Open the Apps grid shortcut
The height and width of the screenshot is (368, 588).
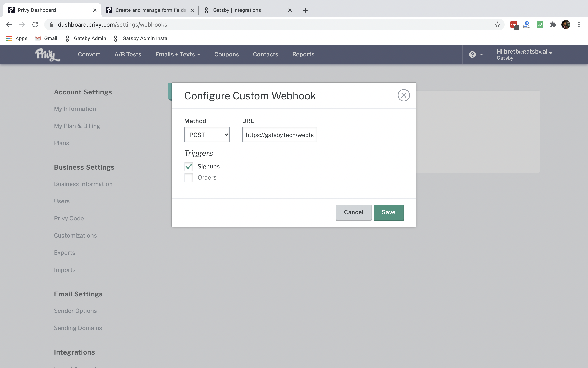pyautogui.click(x=17, y=38)
